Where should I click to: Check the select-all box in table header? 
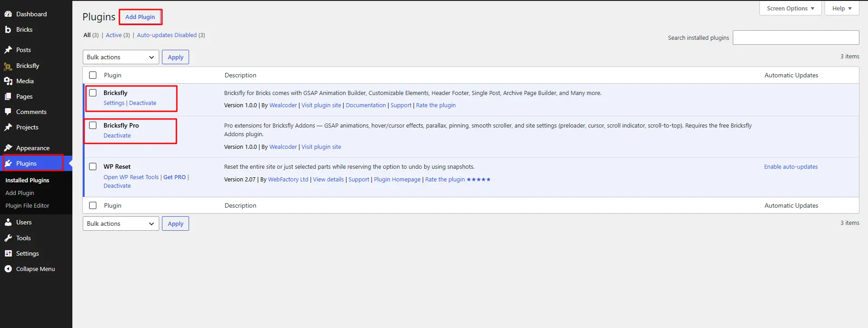(x=93, y=75)
